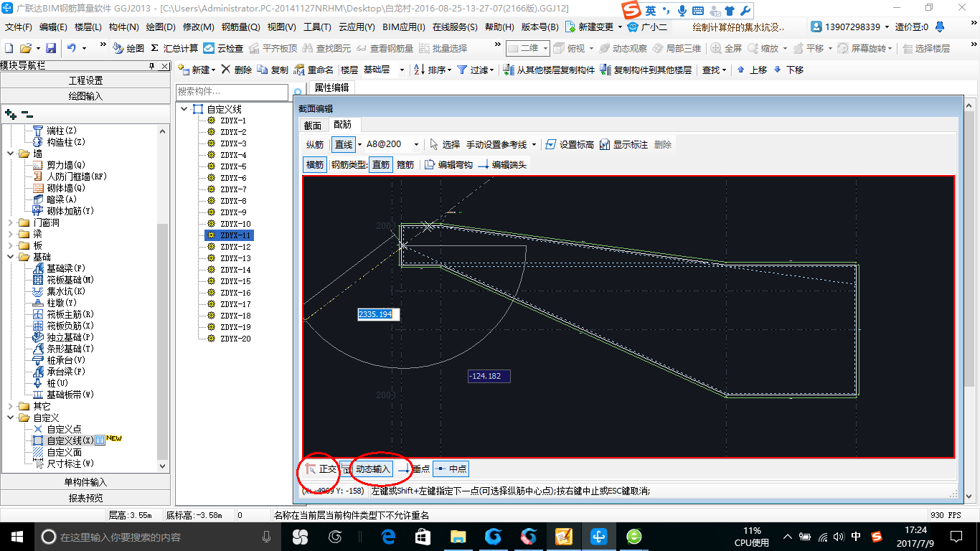Click 删除 delete in component toolbar
Screen dimensions: 980x551
coord(237,70)
